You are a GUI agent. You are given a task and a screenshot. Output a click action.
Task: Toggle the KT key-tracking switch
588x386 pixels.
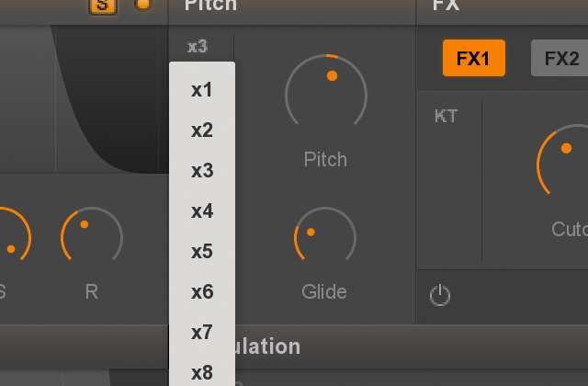pyautogui.click(x=446, y=116)
